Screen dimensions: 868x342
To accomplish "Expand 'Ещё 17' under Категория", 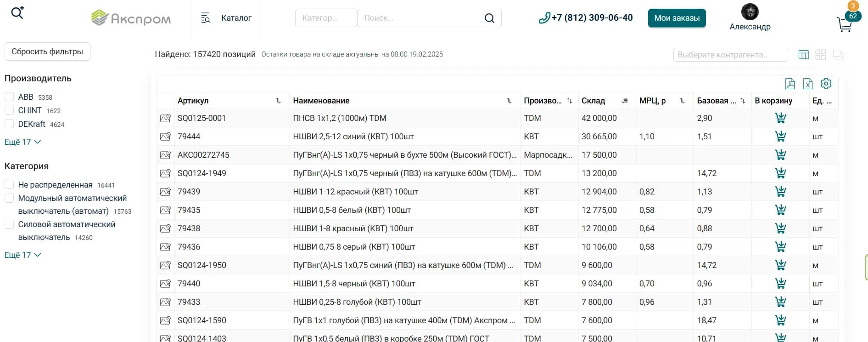I will (22, 255).
